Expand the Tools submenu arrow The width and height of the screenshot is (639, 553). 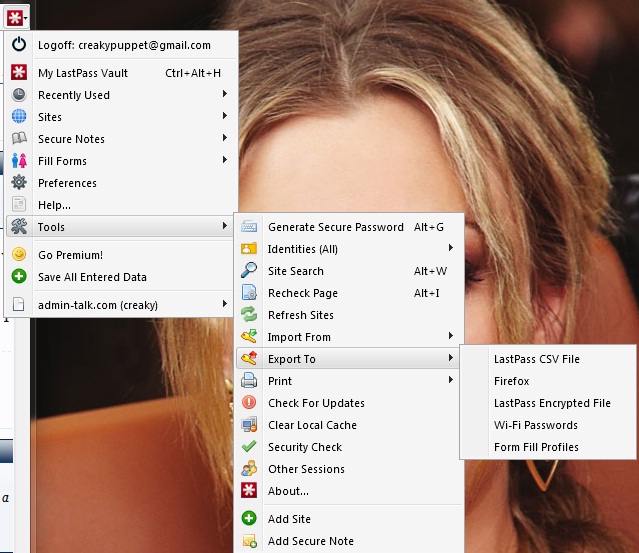(x=225, y=226)
